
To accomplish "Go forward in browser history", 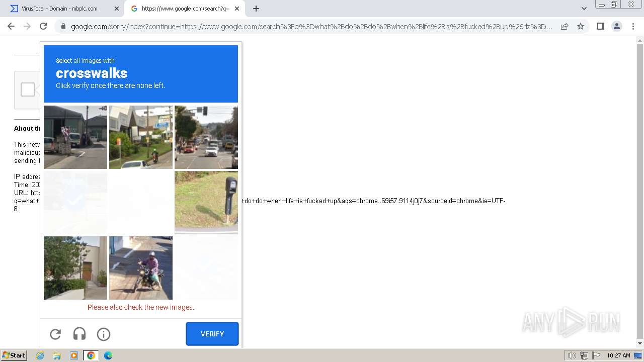I will [x=27, y=26].
